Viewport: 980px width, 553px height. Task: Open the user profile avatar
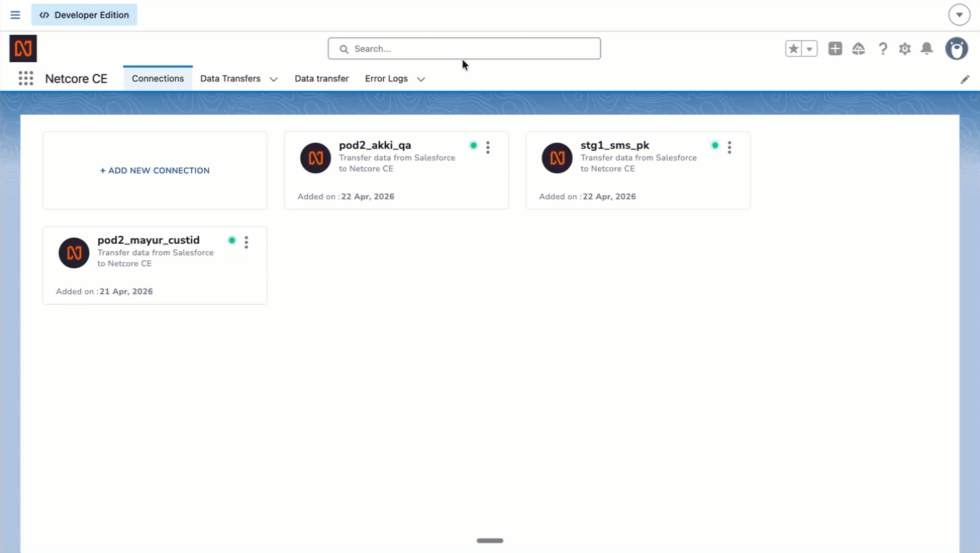pyautogui.click(x=957, y=48)
